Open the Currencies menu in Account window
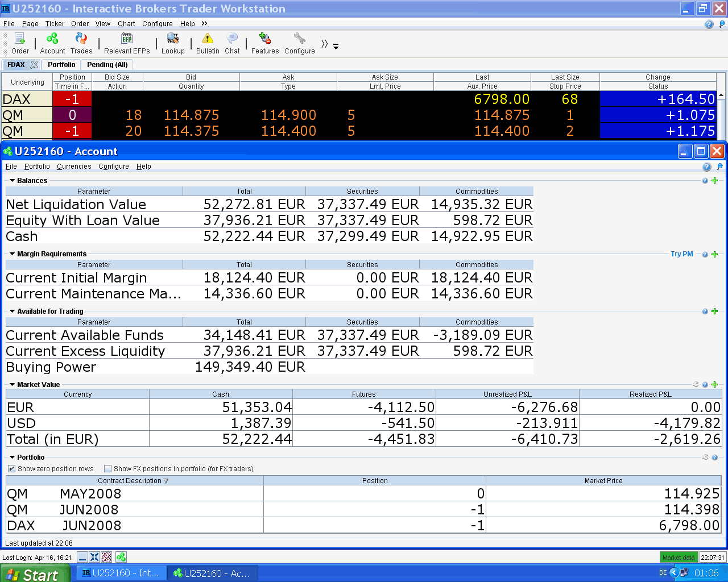The height and width of the screenshot is (582, 728). (74, 167)
